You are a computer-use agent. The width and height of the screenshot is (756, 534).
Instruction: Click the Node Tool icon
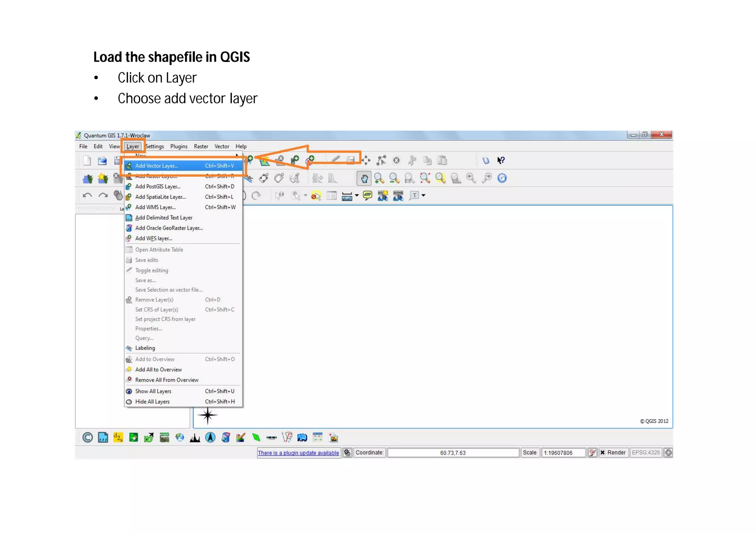click(381, 160)
